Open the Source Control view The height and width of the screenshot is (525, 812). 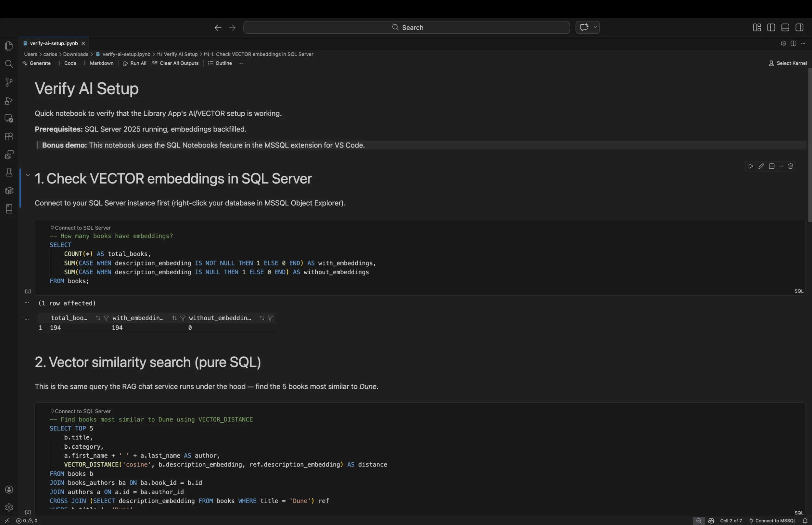click(9, 82)
